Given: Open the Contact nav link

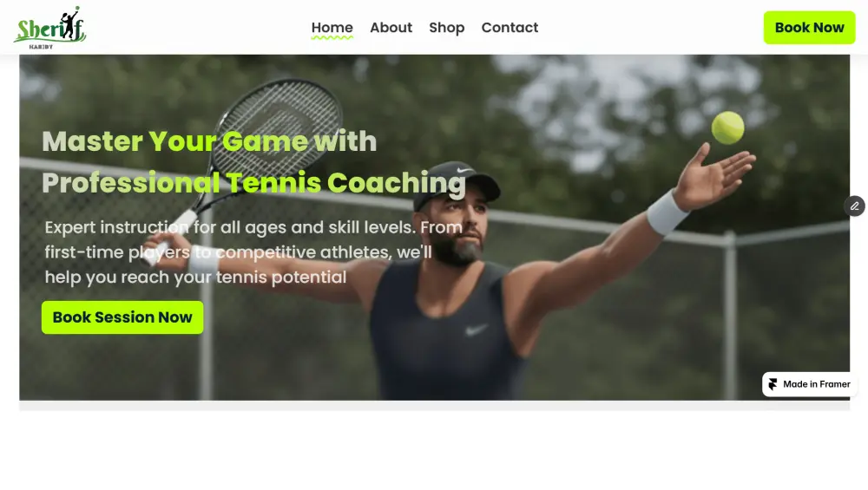Looking at the screenshot, I should pyautogui.click(x=510, y=28).
